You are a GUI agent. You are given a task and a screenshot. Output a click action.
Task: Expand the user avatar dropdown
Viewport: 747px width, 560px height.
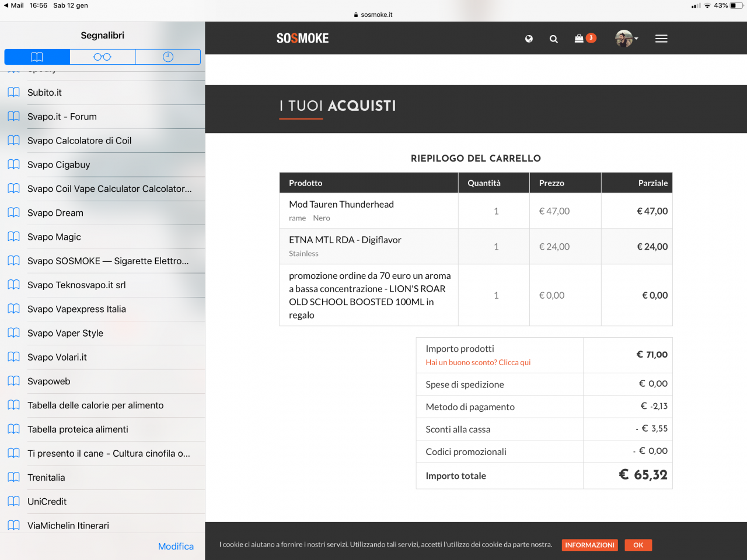coord(627,38)
